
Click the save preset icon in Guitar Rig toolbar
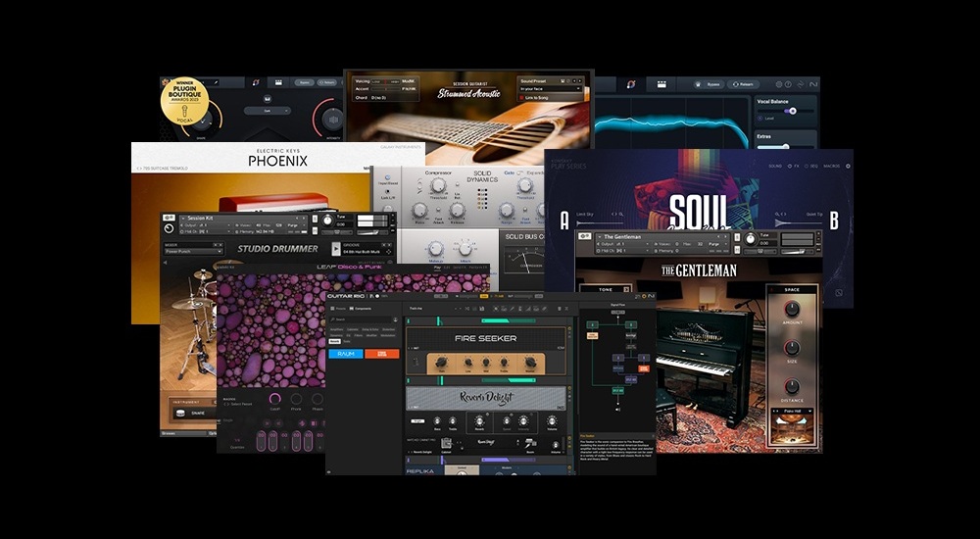[481, 309]
